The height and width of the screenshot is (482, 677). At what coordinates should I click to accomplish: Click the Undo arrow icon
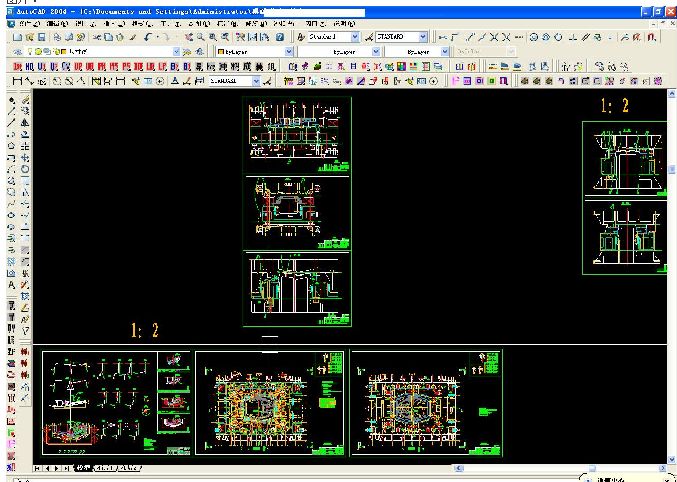tap(148, 38)
